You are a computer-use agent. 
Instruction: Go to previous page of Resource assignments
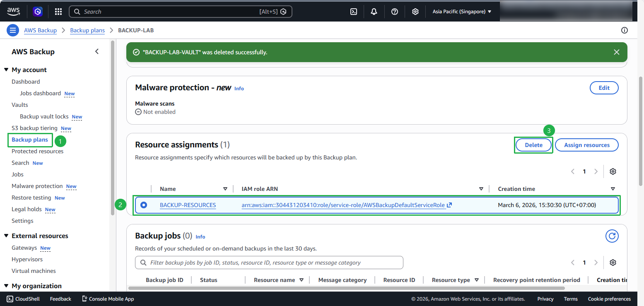[573, 171]
